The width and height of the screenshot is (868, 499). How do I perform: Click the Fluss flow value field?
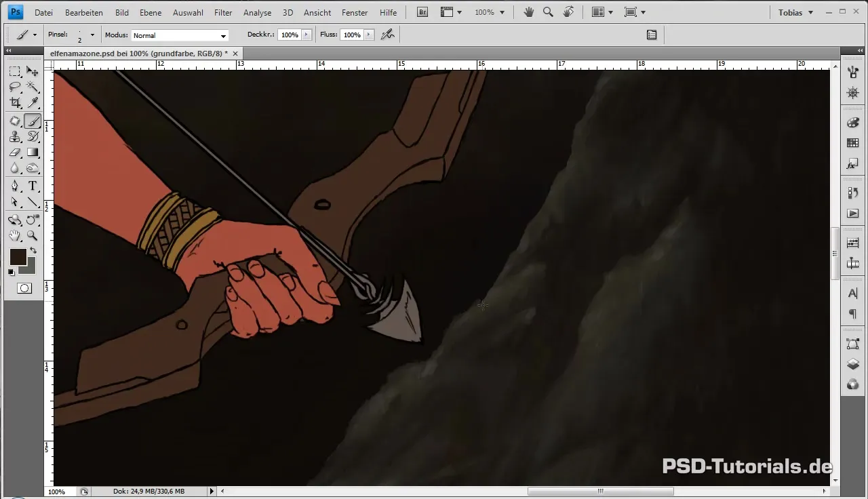[351, 35]
